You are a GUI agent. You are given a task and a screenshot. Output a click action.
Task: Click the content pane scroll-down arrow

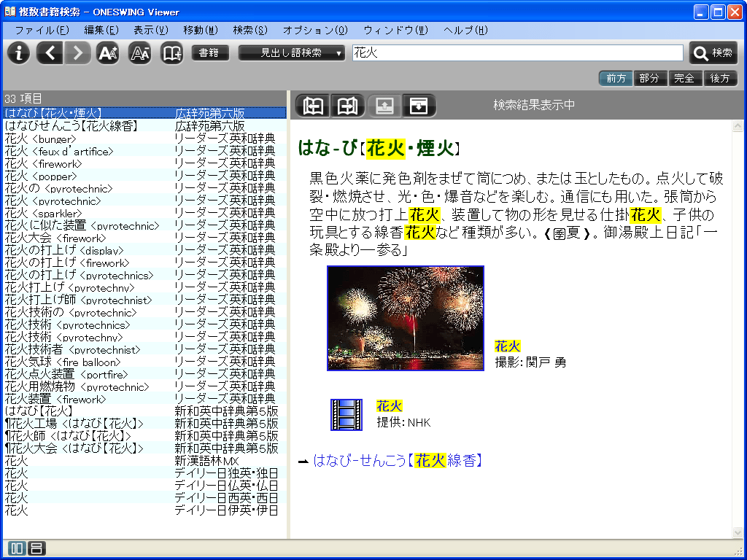tap(738, 532)
